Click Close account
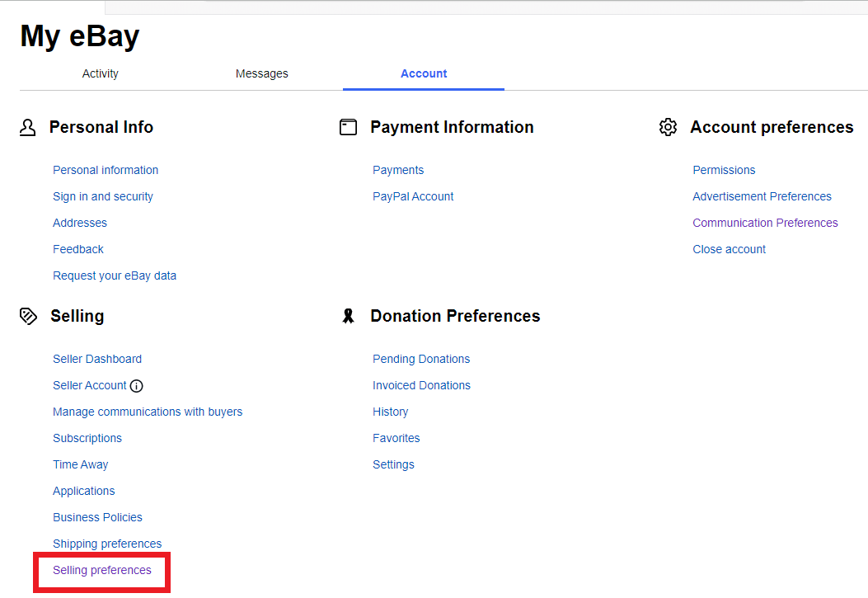This screenshot has width=868, height=598. click(729, 249)
